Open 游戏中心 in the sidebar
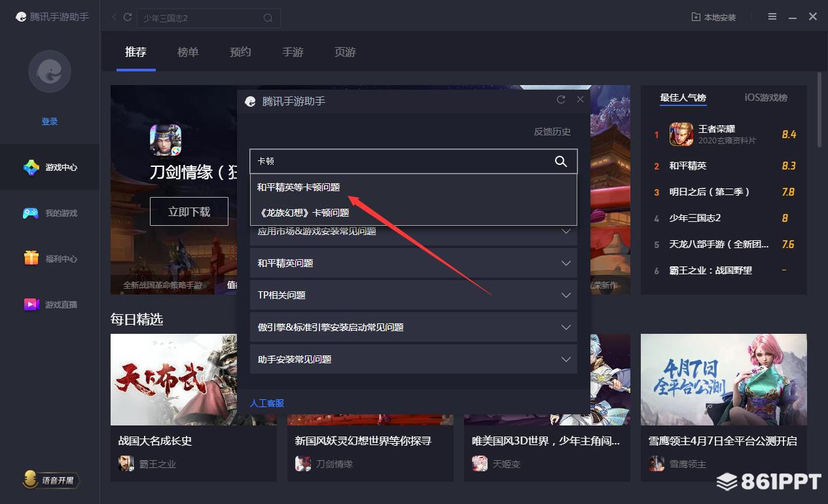Screen dimensions: 828x504 pyautogui.click(x=50, y=167)
